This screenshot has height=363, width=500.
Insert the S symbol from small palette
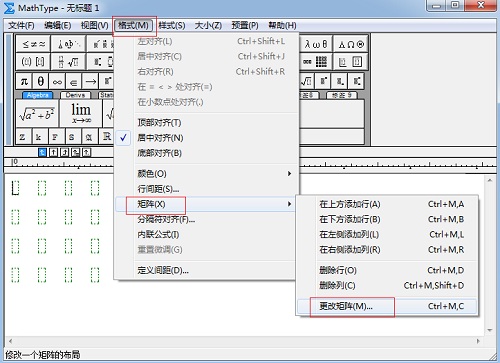pos(72,137)
